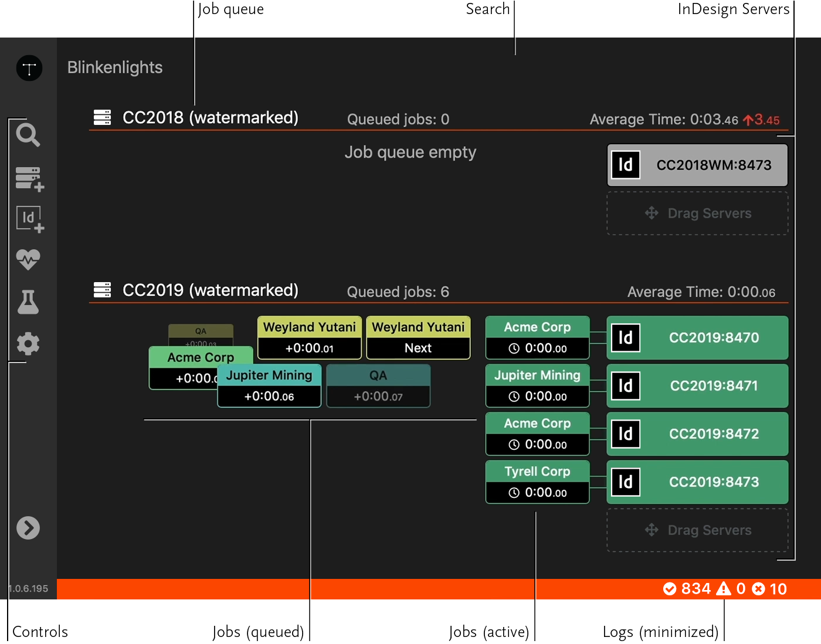Click the clock icon on Tyrell Corp job
Viewport: 821px width, 644px height.
514,493
